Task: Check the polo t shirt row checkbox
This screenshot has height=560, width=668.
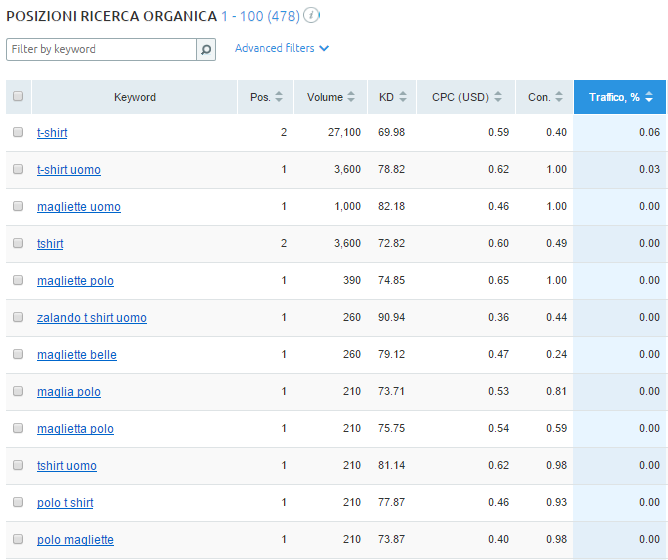Action: [18, 502]
